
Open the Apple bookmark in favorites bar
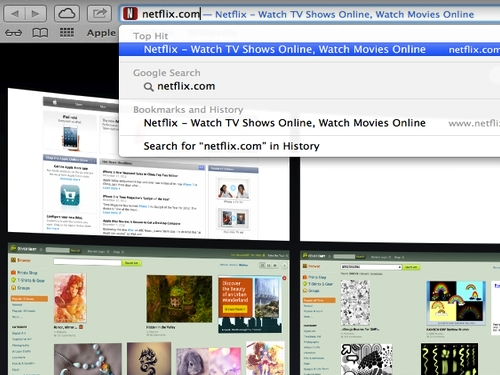(101, 33)
